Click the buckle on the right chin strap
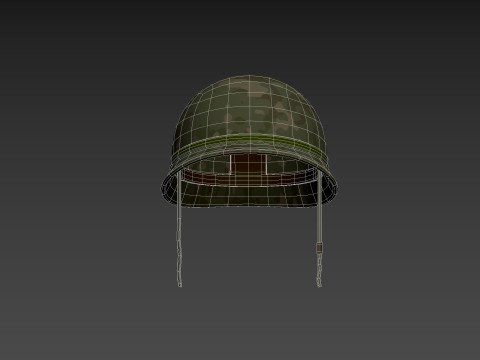The height and width of the screenshot is (360, 480). click(x=319, y=248)
